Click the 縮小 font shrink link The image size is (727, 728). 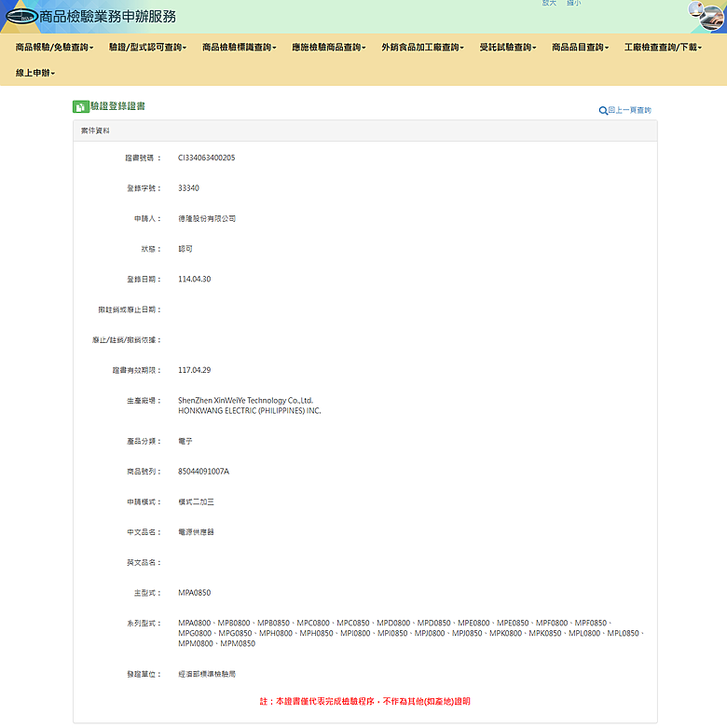click(x=573, y=3)
